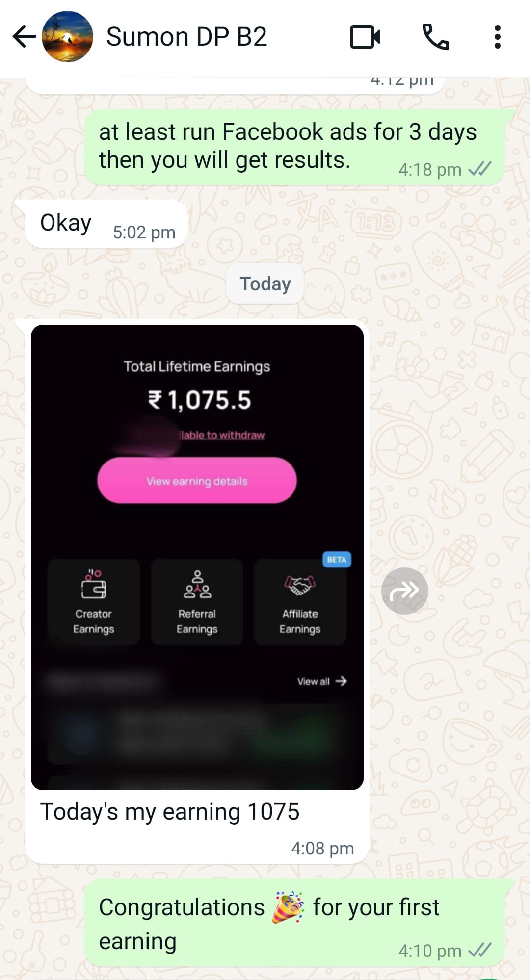
Task: Select the Facebook ads for 3 days message
Action: [x=294, y=147]
